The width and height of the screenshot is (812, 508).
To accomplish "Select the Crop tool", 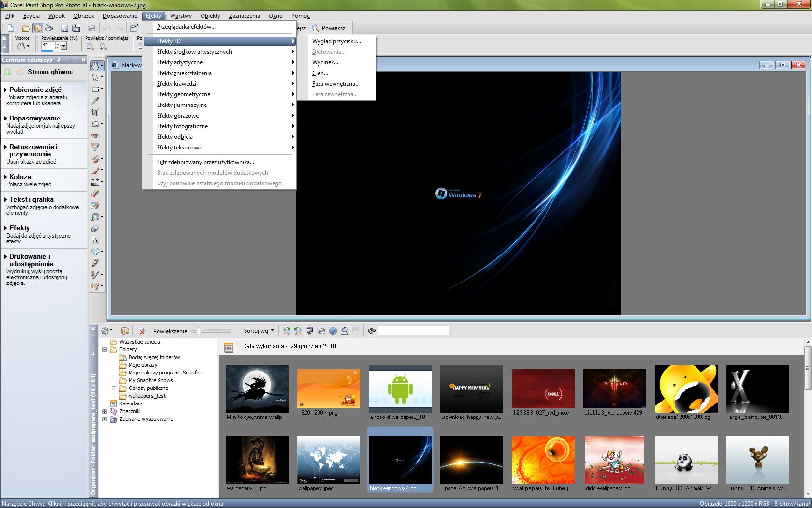I will (96, 112).
